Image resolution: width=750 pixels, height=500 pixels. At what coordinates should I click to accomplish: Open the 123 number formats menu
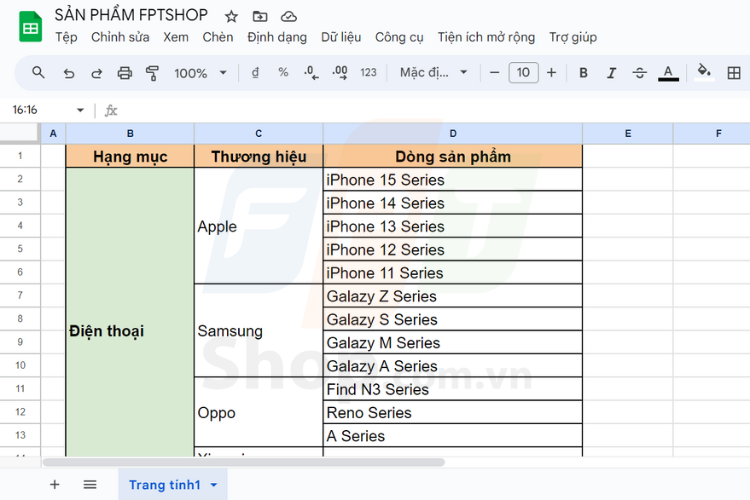[368, 73]
